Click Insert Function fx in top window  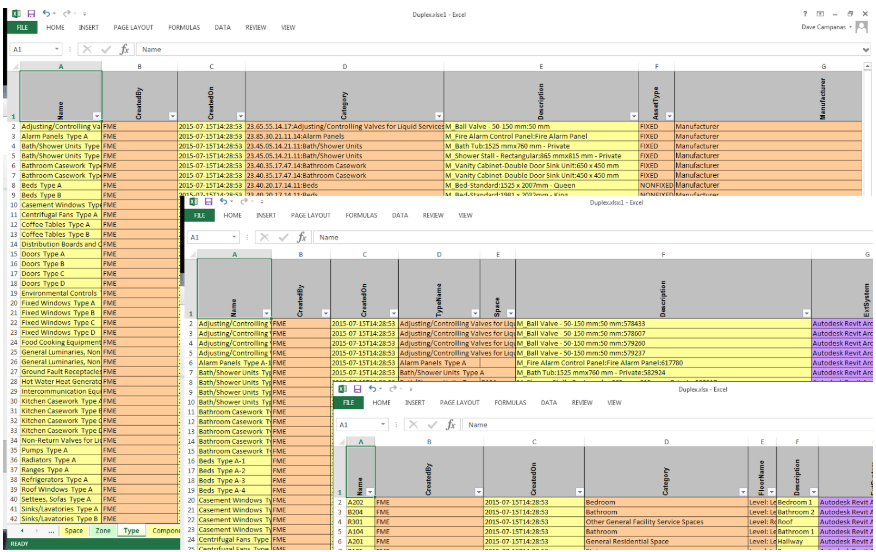tap(124, 49)
